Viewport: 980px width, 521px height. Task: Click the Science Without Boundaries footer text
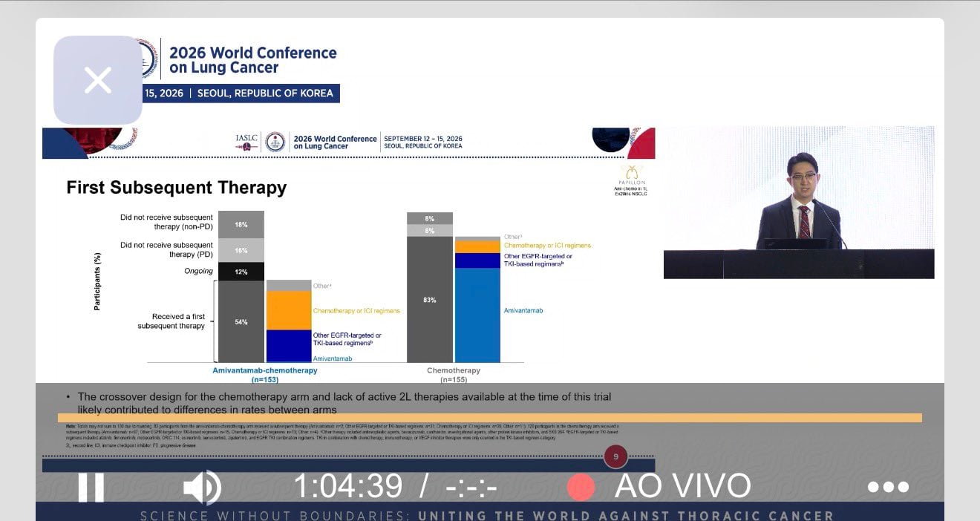[x=487, y=515]
